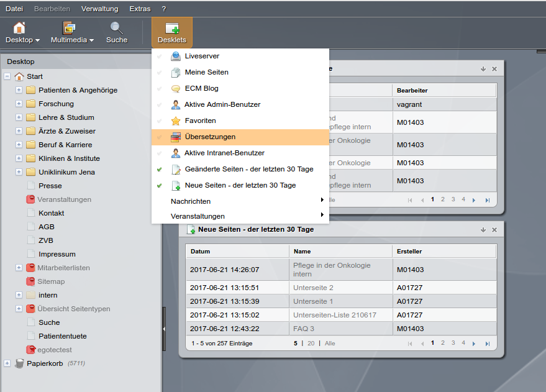Go to next page in upper desklet pager
This screenshot has width=546, height=392.
click(x=474, y=200)
